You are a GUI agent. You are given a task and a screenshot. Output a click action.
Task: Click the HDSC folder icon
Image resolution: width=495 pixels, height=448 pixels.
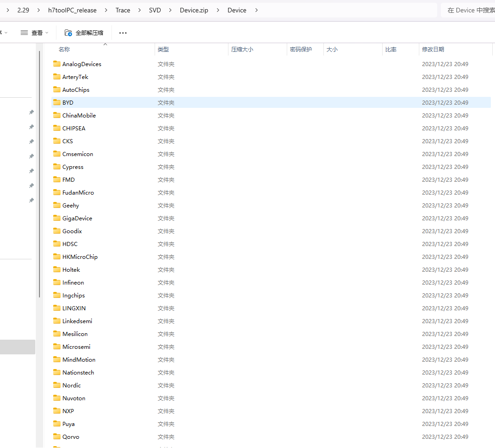tap(57, 244)
